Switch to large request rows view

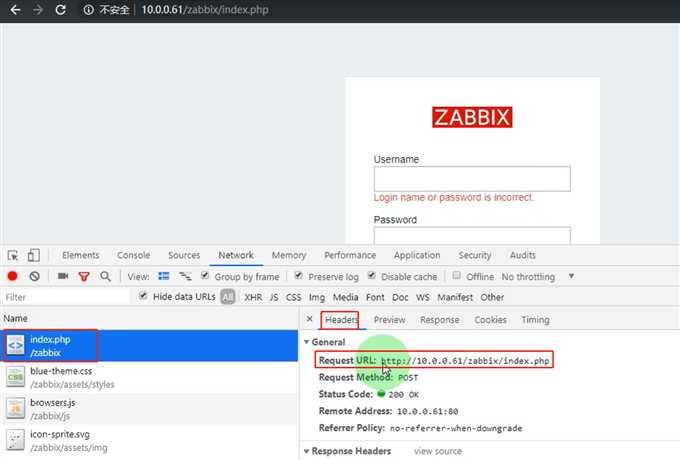(163, 276)
